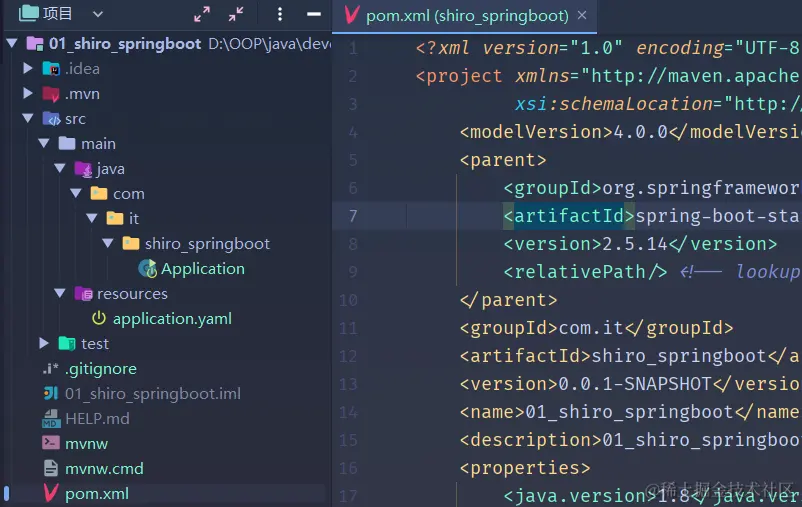Open the 项目 view dropdown
Viewport: 802px width, 507px height.
click(x=98, y=14)
